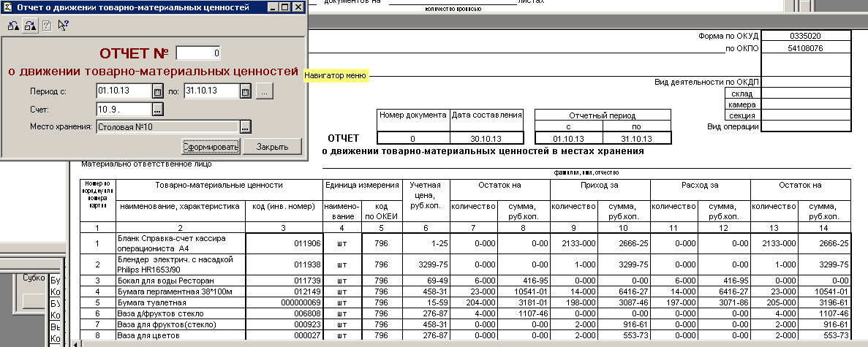Click the toolbar icon with left-curved arrow
Image resolution: width=868 pixels, height=347 pixels.
(x=13, y=26)
